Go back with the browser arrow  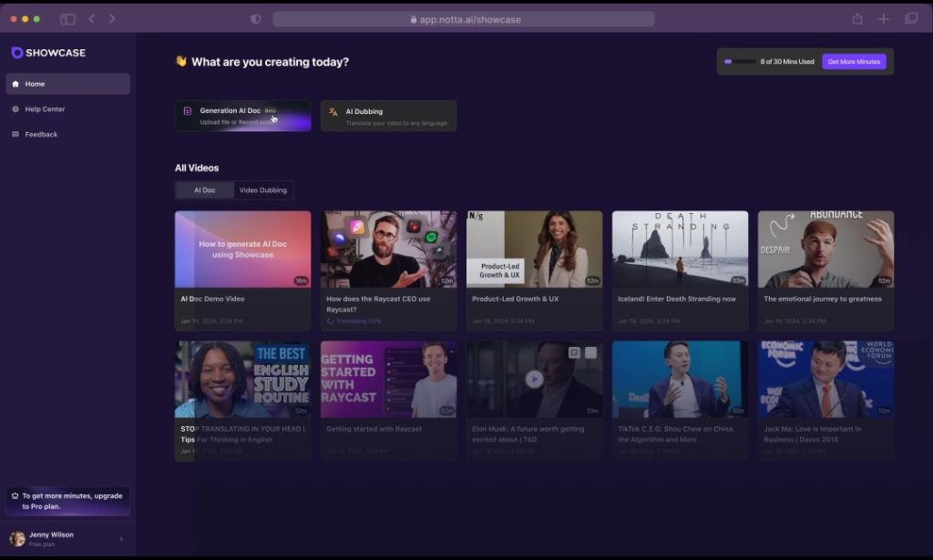tap(92, 19)
